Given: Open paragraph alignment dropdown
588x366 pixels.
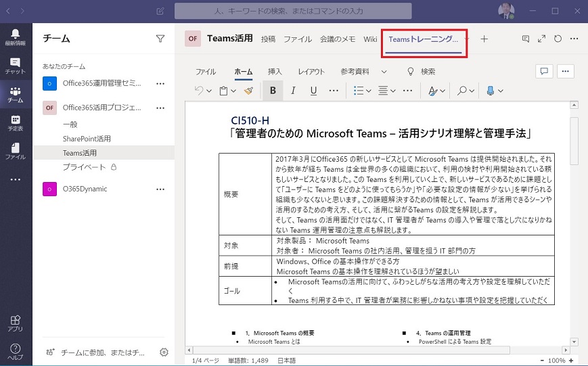Looking at the screenshot, I should click(x=393, y=91).
